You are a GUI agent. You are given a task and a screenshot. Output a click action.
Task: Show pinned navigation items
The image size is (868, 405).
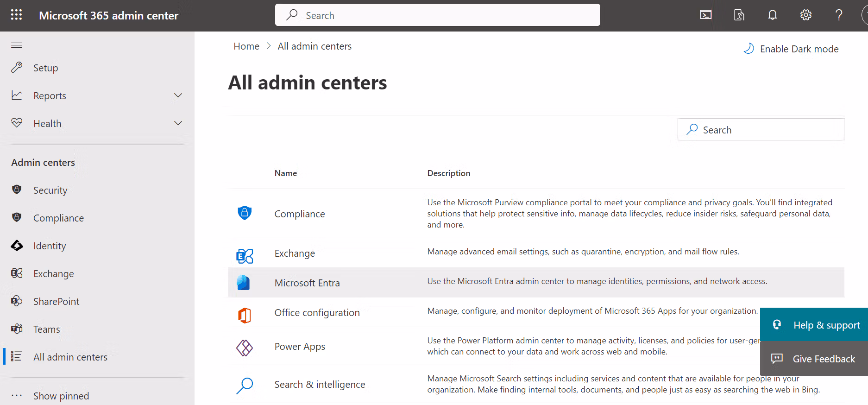61,396
